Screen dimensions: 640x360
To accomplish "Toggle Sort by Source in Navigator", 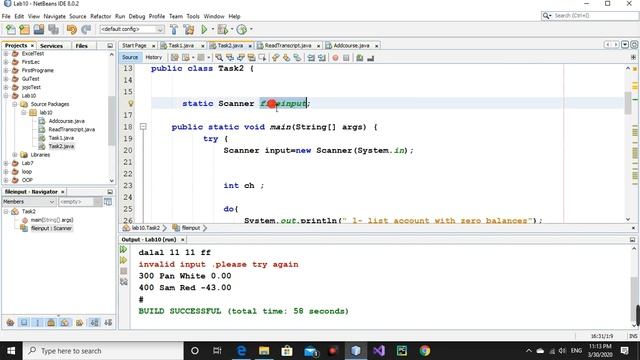I will click(x=108, y=322).
